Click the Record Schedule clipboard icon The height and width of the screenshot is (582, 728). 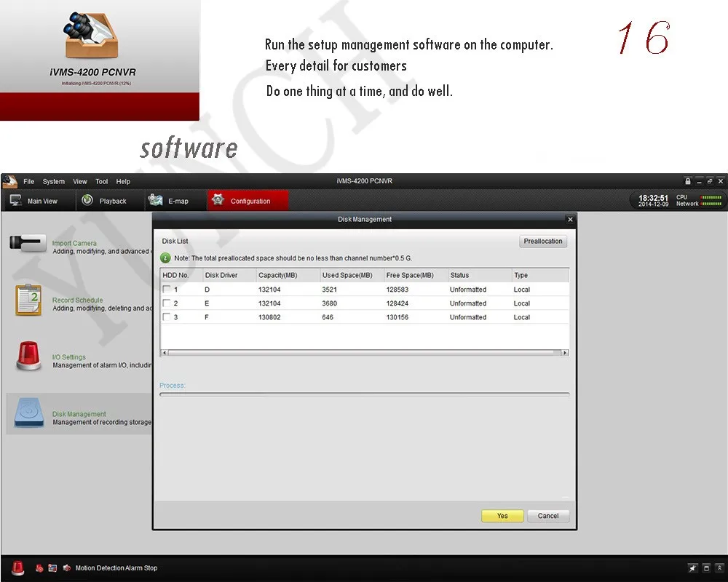click(x=29, y=300)
